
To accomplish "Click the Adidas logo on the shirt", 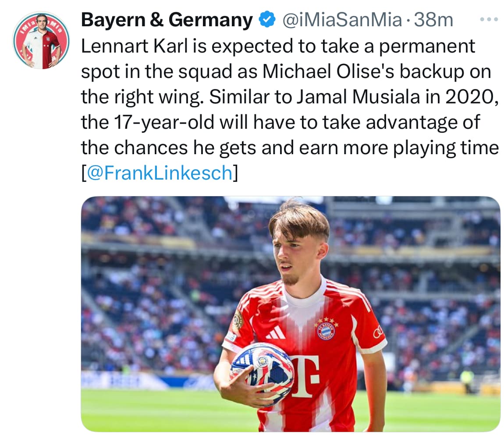I will [x=276, y=332].
